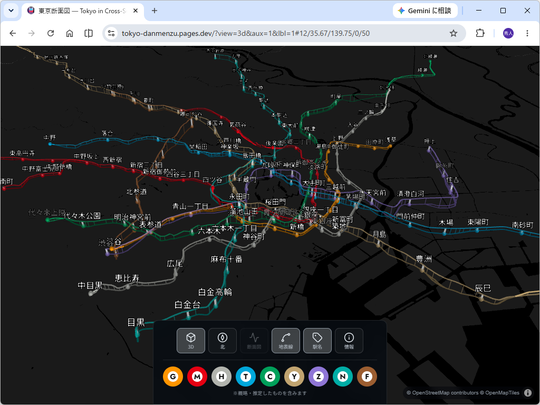Open the extensions puzzle icon
540x405 pixels.
[480, 33]
